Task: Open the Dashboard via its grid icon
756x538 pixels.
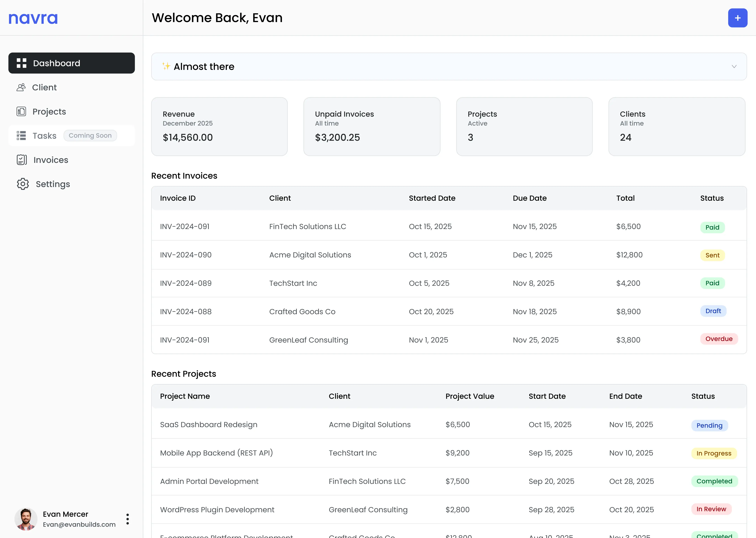Action: (x=21, y=63)
